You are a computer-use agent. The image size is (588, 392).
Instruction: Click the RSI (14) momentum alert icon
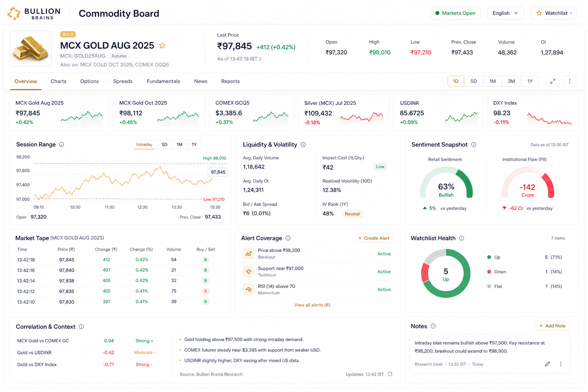(x=248, y=289)
